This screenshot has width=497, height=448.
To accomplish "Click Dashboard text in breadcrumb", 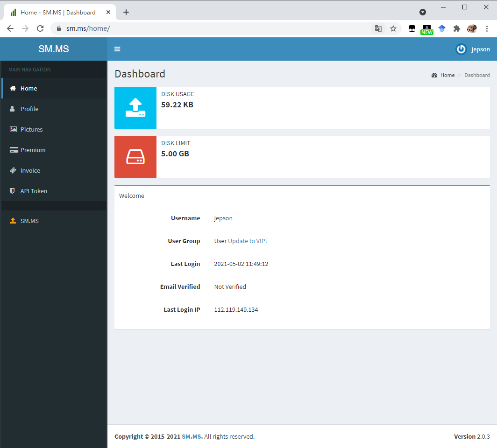I will tap(477, 75).
